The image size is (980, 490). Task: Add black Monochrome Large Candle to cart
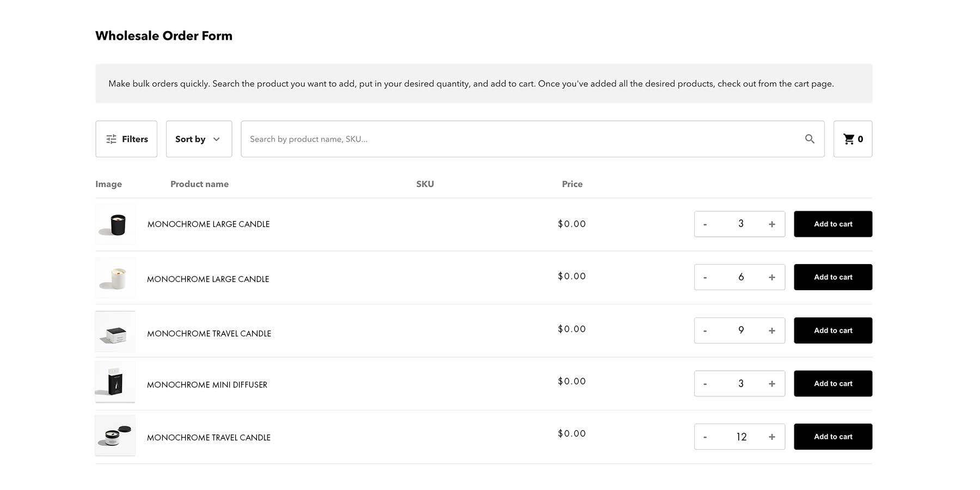coord(832,224)
